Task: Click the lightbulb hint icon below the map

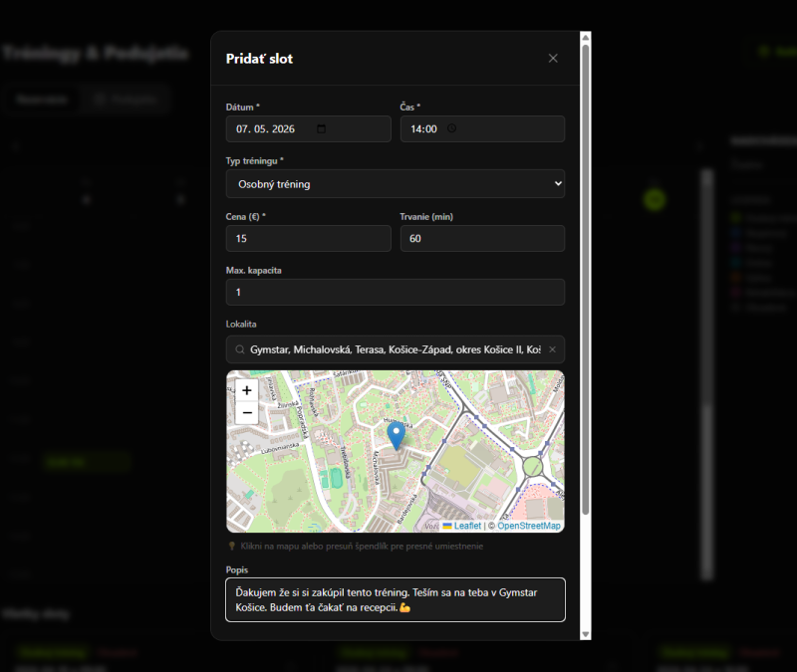Action: [232, 546]
